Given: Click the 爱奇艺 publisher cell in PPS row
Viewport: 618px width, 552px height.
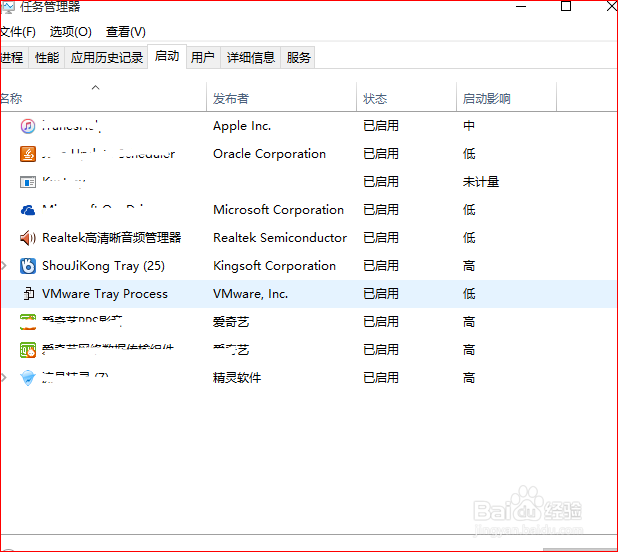Looking at the screenshot, I should click(x=231, y=322).
